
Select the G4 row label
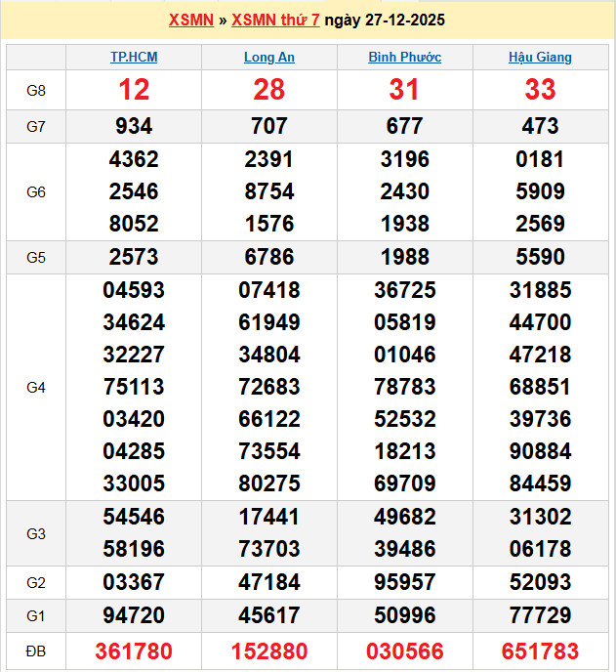(36, 388)
